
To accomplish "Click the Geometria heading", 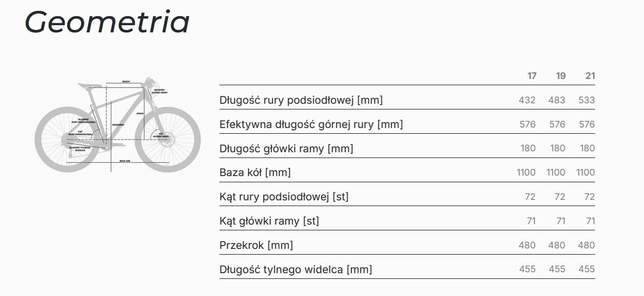I will pos(107,22).
